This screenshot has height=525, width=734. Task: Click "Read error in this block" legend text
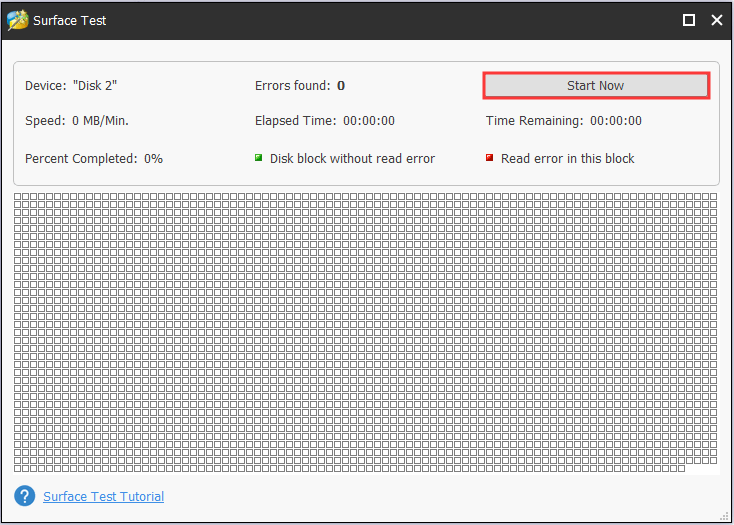pyautogui.click(x=567, y=159)
